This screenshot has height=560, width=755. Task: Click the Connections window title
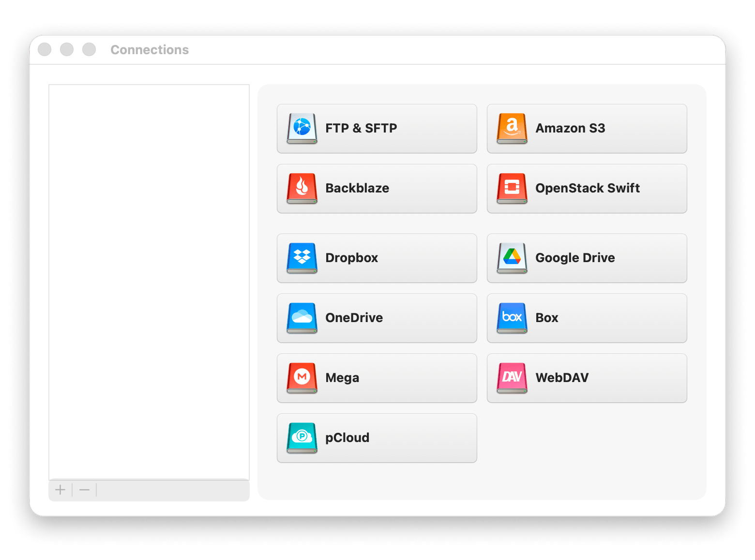[x=150, y=50]
